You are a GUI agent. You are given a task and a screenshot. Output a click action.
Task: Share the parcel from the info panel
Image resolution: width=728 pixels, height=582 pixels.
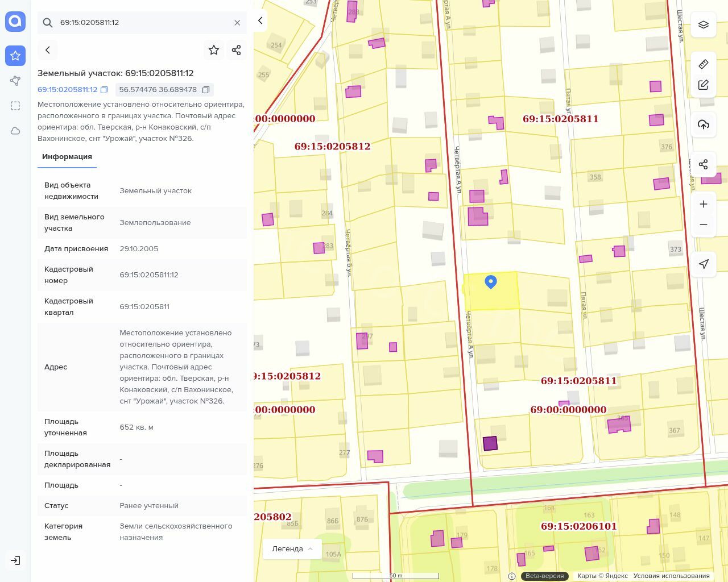237,50
